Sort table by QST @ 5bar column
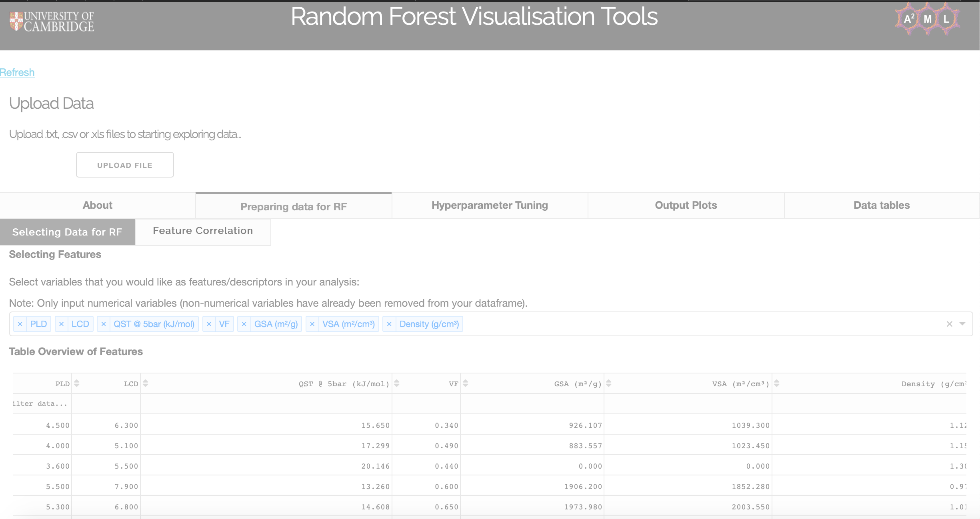 click(397, 383)
